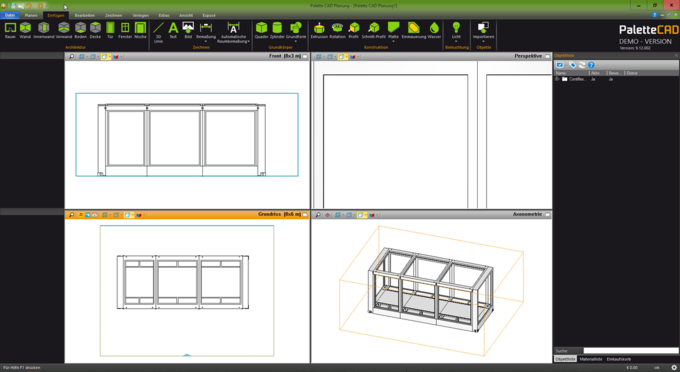
Task: Switch to the Planen ribbon tab
Action: tap(31, 15)
